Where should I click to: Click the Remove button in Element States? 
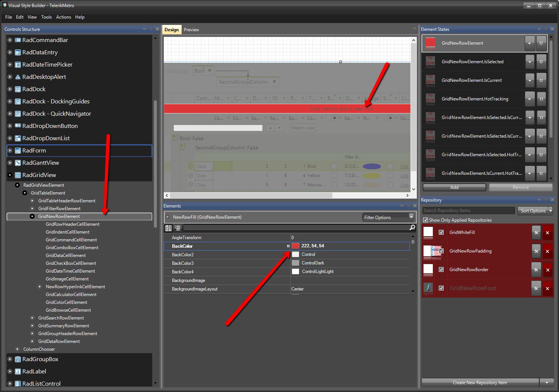coord(521,187)
